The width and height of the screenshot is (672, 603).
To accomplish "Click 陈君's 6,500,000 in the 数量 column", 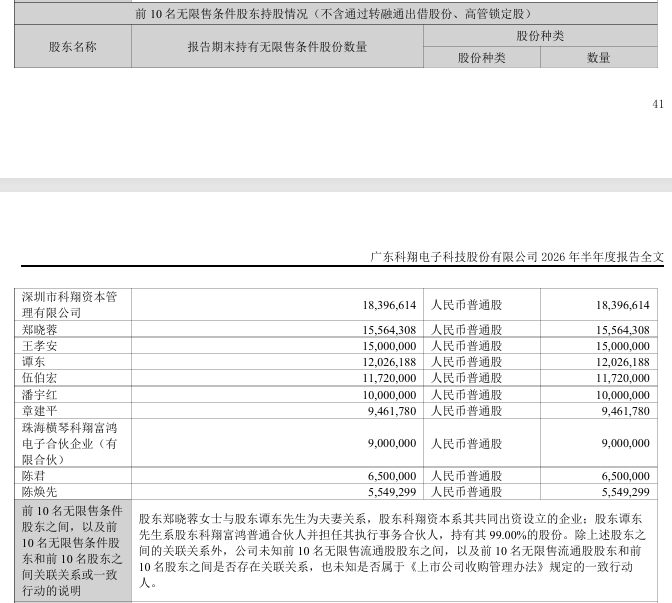I will point(626,476).
